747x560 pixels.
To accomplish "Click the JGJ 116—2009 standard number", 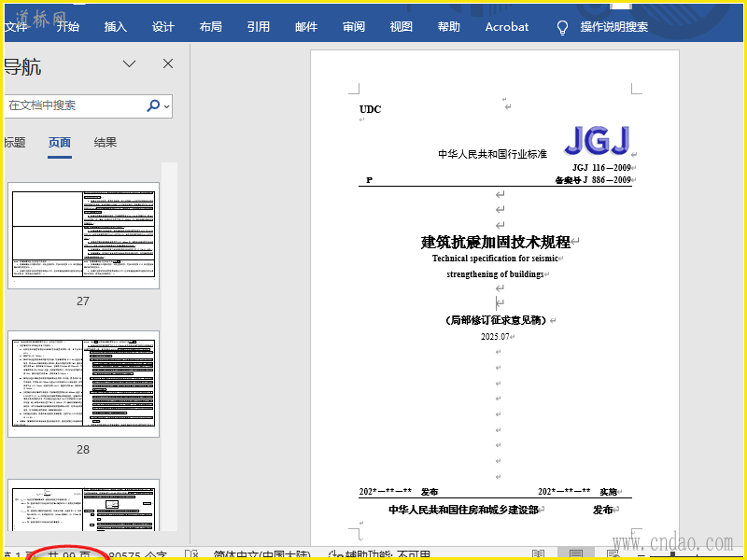I will (x=601, y=168).
